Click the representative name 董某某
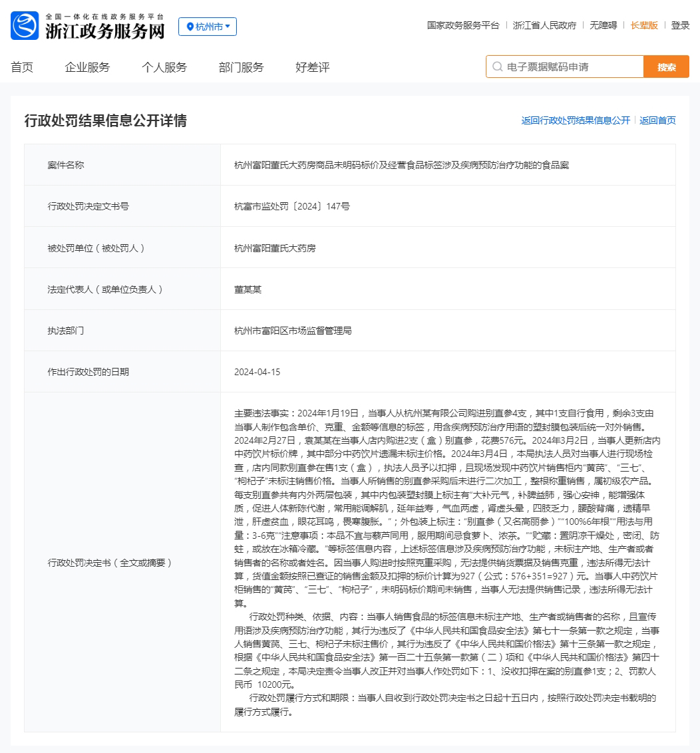Viewport: 700px width, 753px height. coord(248,289)
